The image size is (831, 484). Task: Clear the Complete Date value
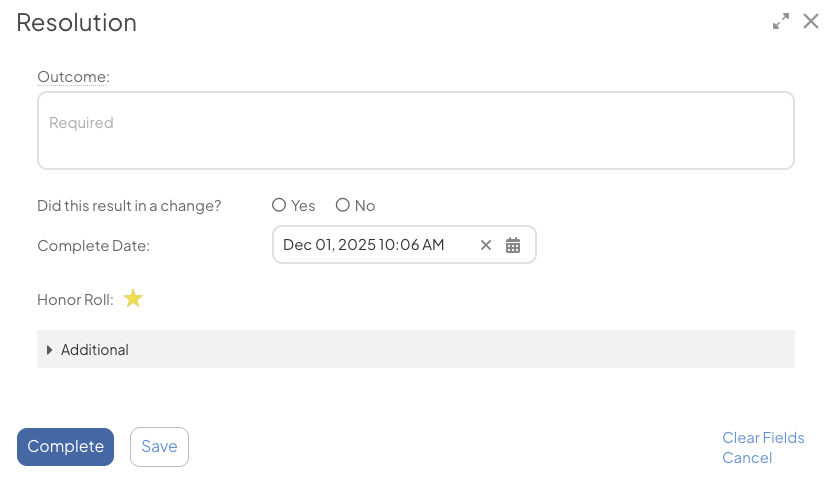tap(486, 245)
